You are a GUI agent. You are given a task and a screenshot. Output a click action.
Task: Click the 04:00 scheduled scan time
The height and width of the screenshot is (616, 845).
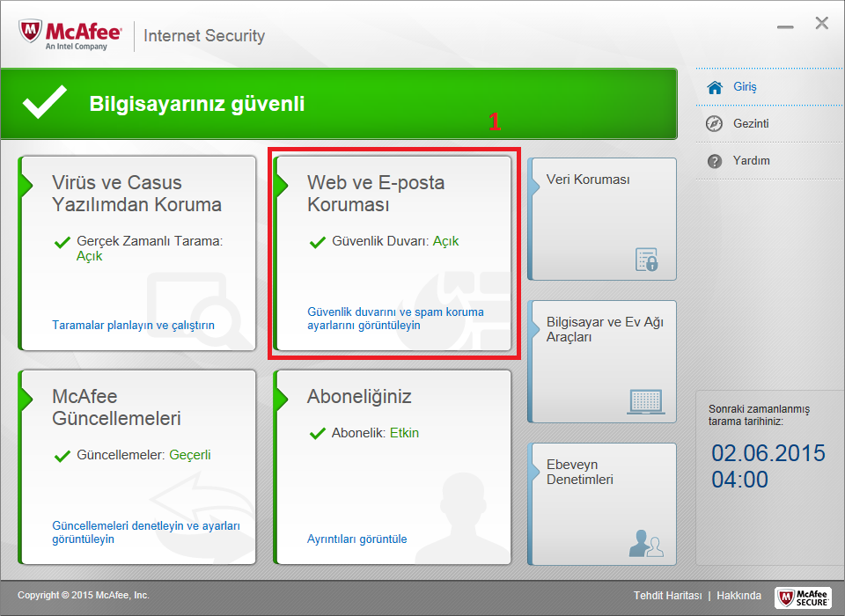click(739, 480)
